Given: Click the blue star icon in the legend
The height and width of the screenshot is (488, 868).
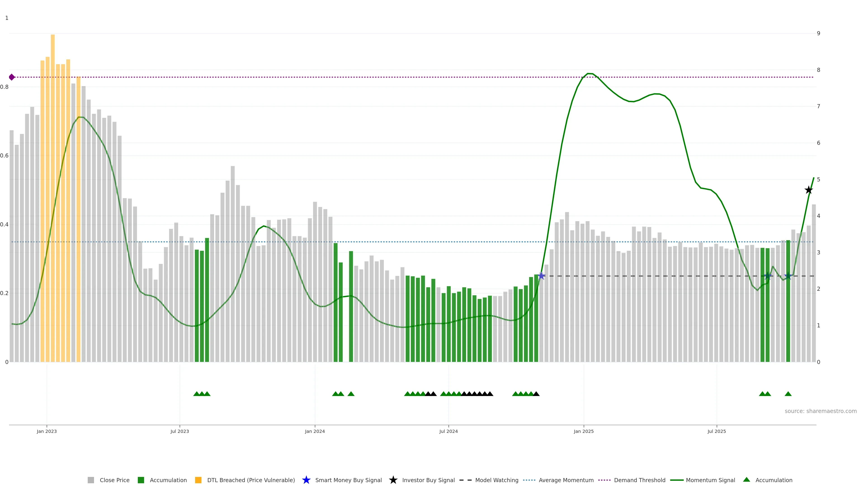Looking at the screenshot, I should pyautogui.click(x=306, y=480).
